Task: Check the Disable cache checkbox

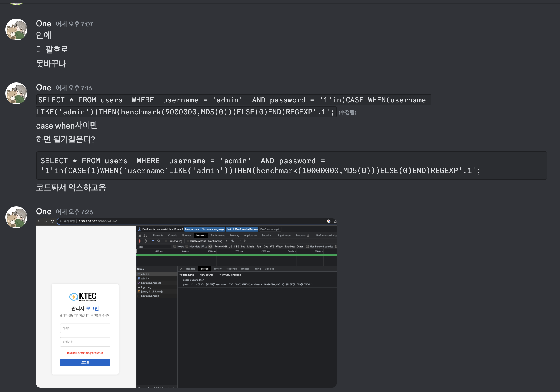Action: [188, 241]
